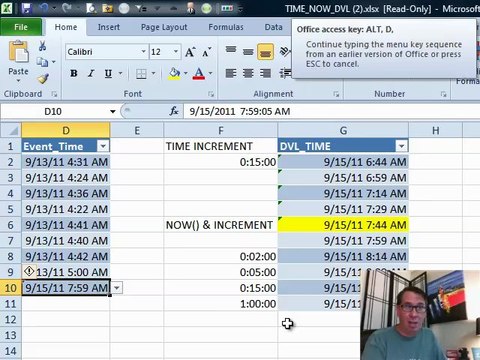Click the Copy icon
480x360 pixels.
[42, 62]
